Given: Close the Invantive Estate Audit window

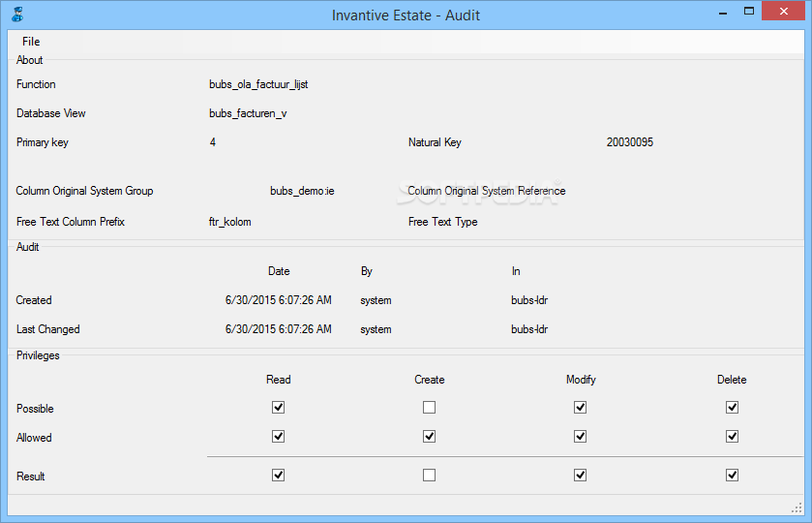Looking at the screenshot, I should [784, 11].
